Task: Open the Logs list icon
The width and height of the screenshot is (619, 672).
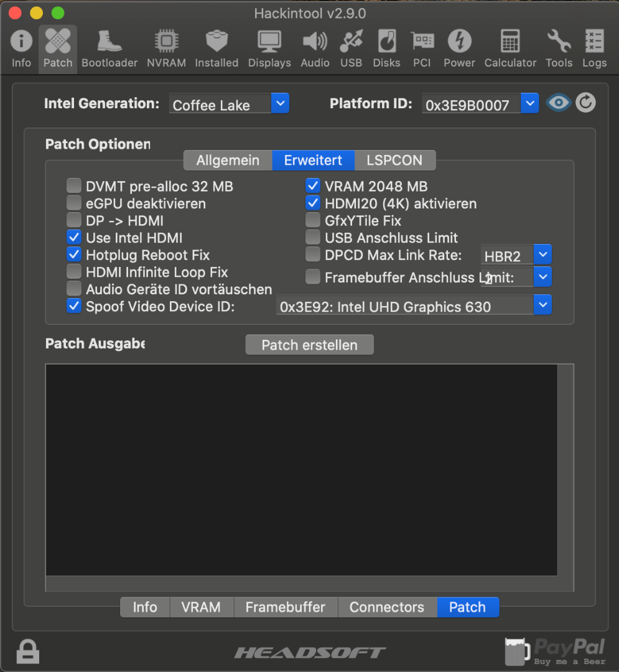Action: (x=594, y=48)
